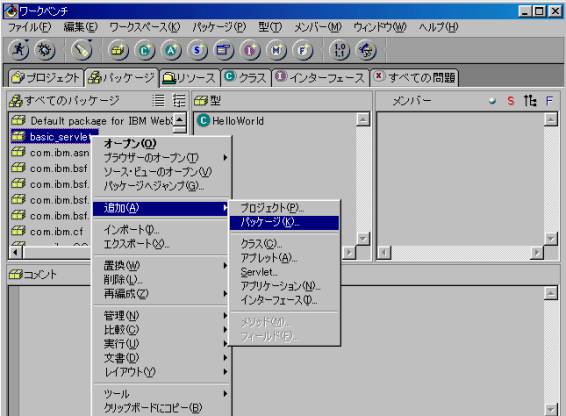Switch to the クラス tab
This screenshot has width=566, height=416.
[246, 78]
